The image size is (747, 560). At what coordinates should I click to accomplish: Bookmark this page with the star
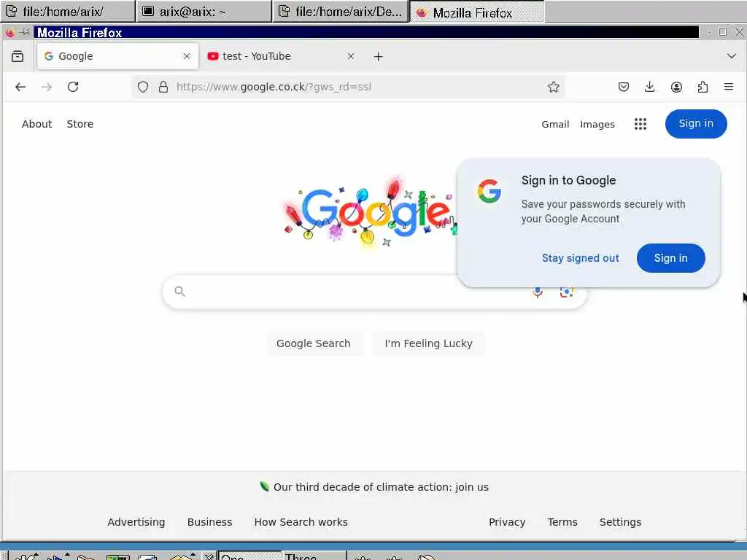(x=553, y=87)
